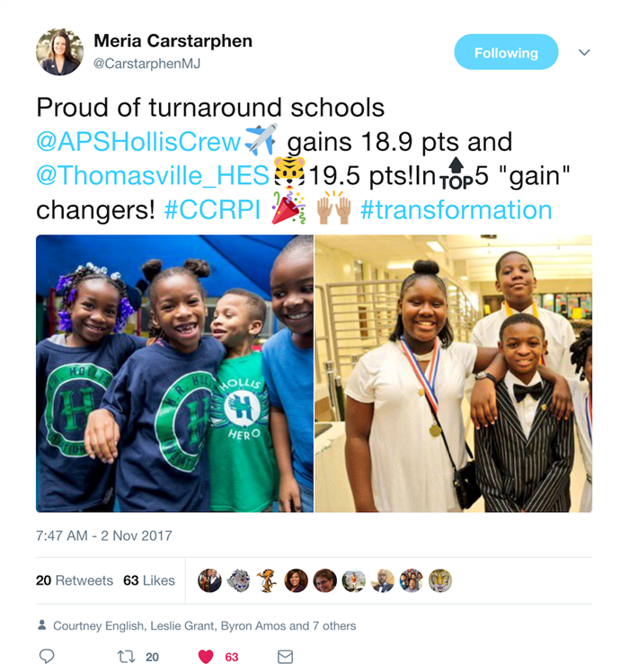This screenshot has height=672, width=629.
Task: Click the bulldog mascot liker avatar
Action: pyautogui.click(x=238, y=580)
